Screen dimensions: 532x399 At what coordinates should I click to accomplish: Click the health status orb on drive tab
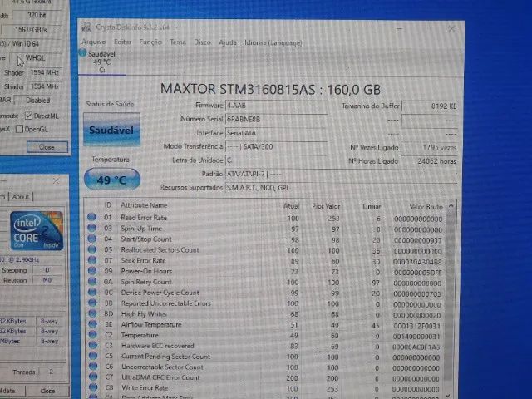click(x=82, y=52)
